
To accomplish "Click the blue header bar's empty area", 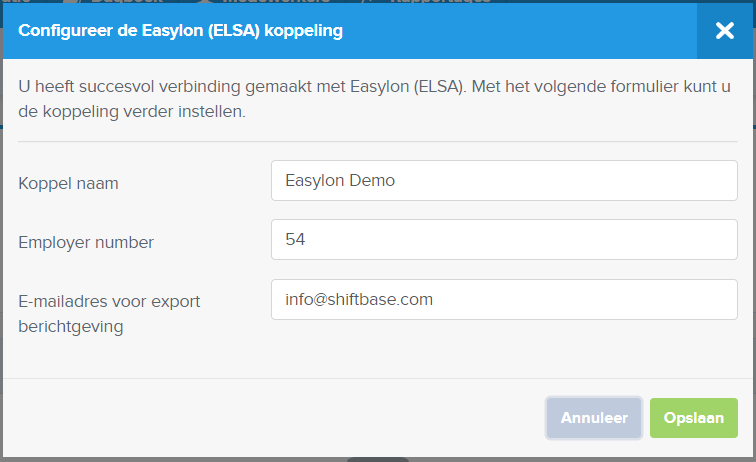I will tap(521, 31).
